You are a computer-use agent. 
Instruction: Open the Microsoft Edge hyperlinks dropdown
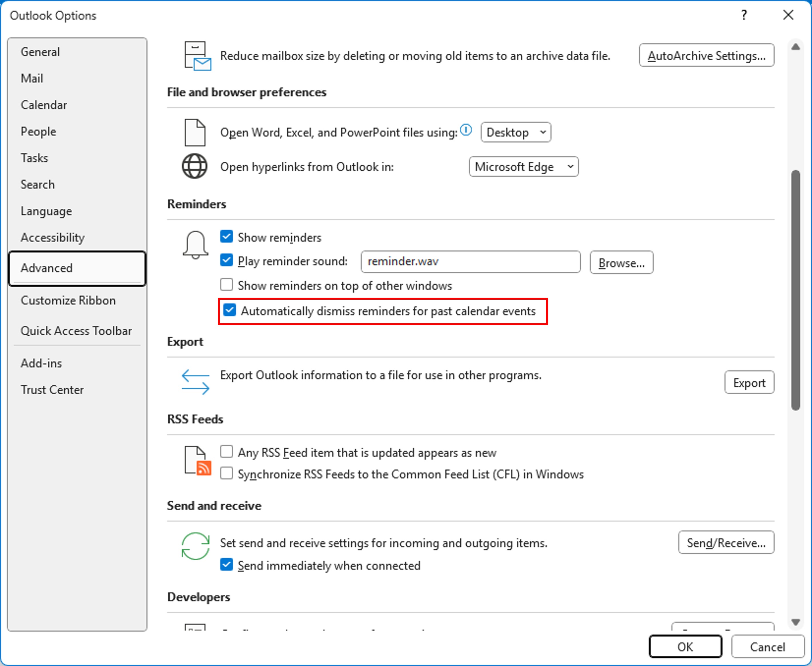(x=524, y=167)
